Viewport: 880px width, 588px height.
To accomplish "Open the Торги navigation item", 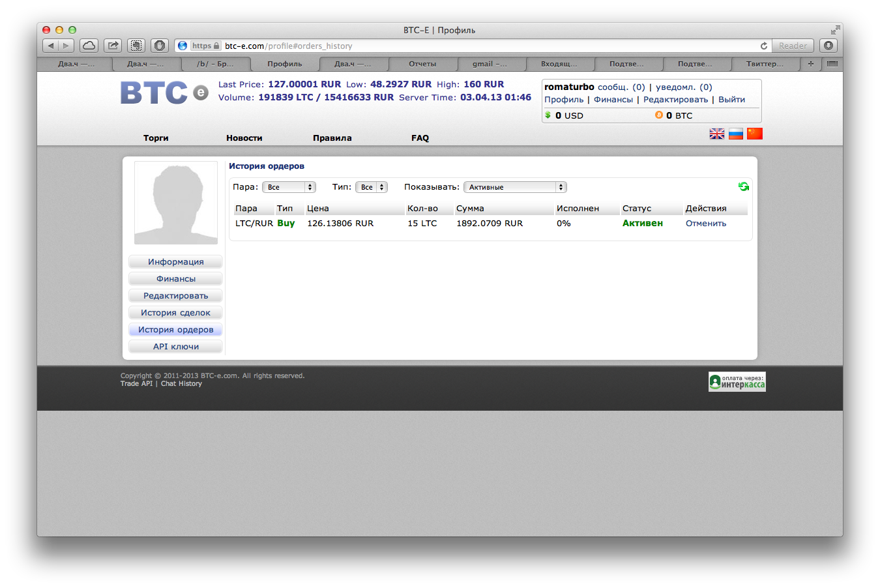I will click(156, 138).
